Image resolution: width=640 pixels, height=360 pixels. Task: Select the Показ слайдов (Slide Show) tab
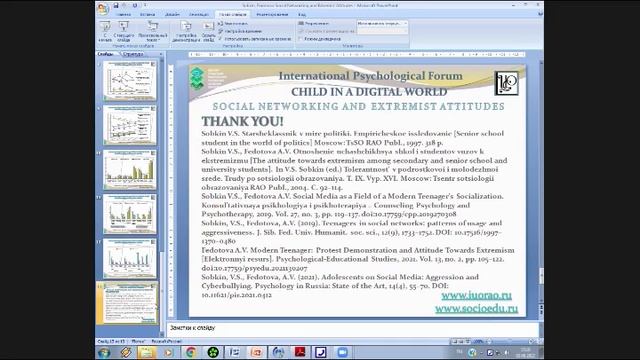[233, 14]
